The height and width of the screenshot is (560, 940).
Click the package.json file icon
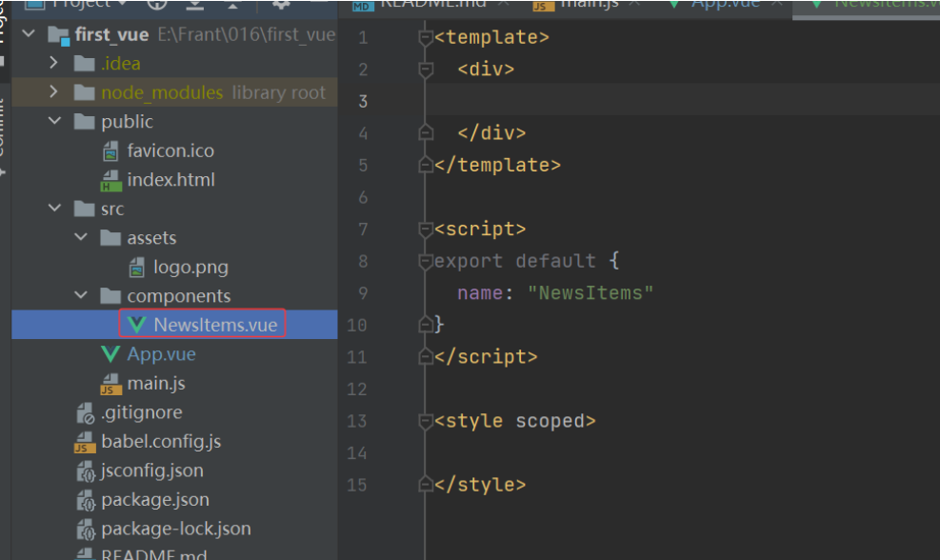85,500
